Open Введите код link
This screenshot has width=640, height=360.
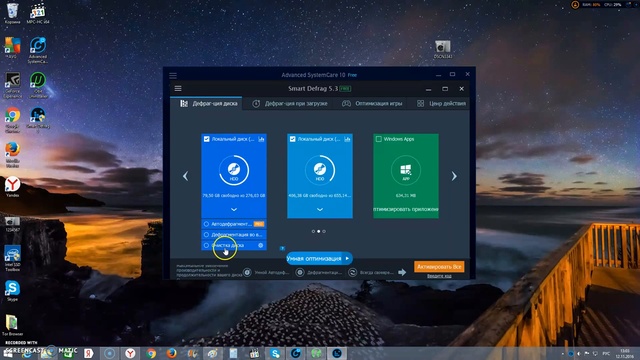pyautogui.click(x=439, y=276)
